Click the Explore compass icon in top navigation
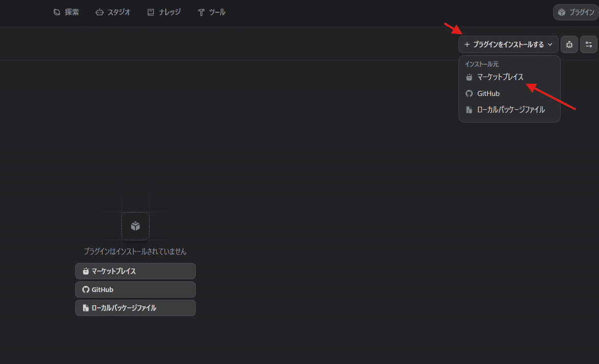Screen dimensions: 599x364 coord(57,12)
